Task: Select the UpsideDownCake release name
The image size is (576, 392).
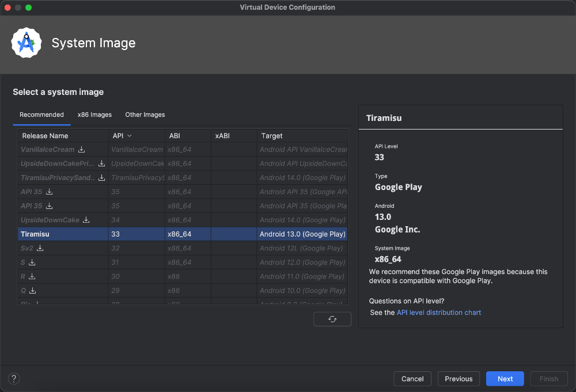Action: [50, 220]
